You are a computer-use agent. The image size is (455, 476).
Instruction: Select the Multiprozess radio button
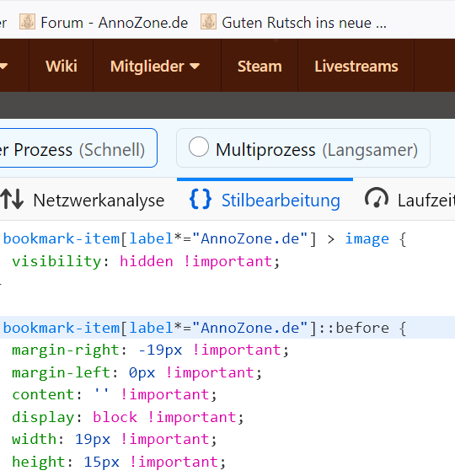199,147
